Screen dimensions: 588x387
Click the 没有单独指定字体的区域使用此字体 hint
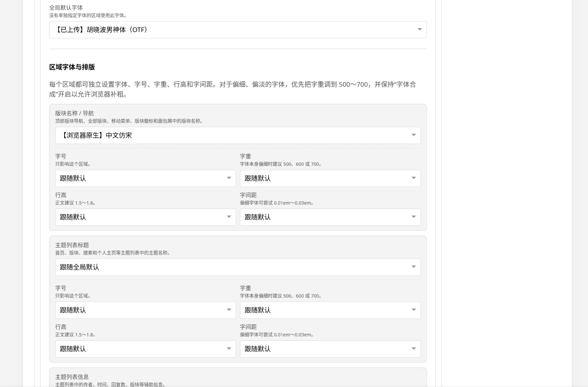pos(88,15)
